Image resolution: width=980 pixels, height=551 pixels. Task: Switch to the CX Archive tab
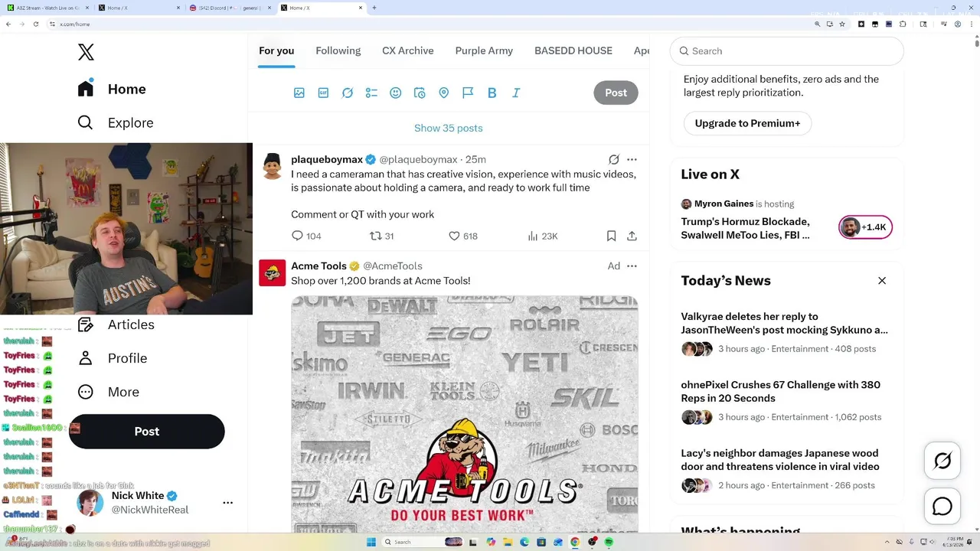[408, 51]
